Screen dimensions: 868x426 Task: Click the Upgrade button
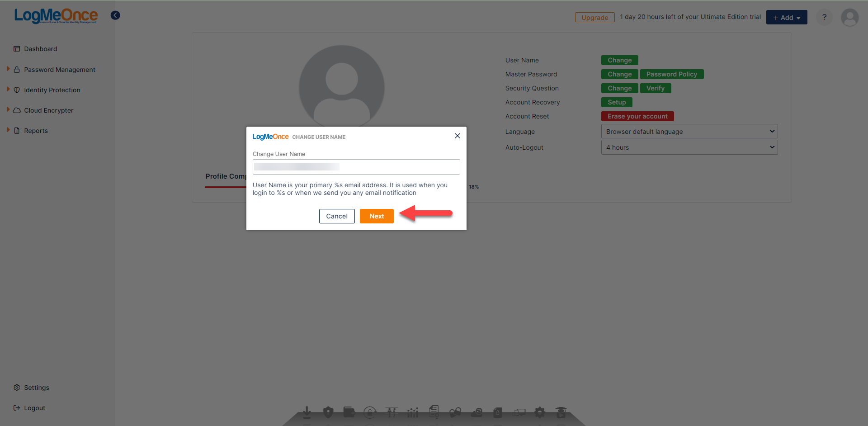[x=595, y=17]
